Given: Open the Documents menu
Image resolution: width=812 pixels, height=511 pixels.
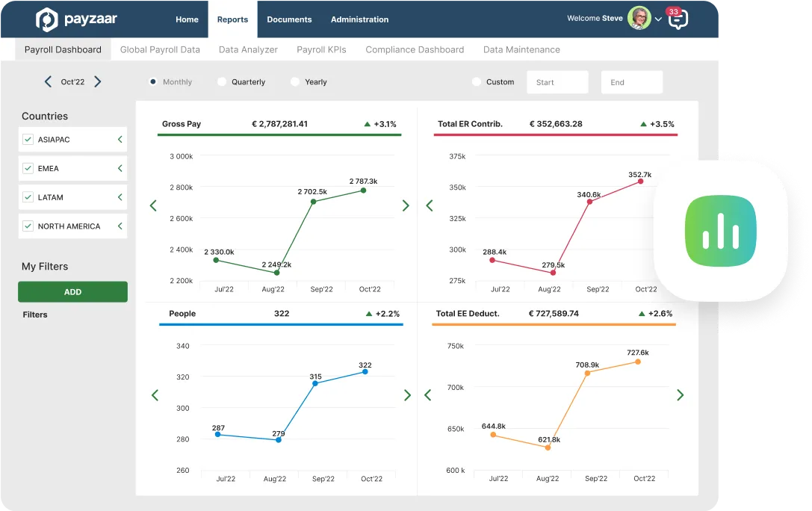Looking at the screenshot, I should click(289, 19).
